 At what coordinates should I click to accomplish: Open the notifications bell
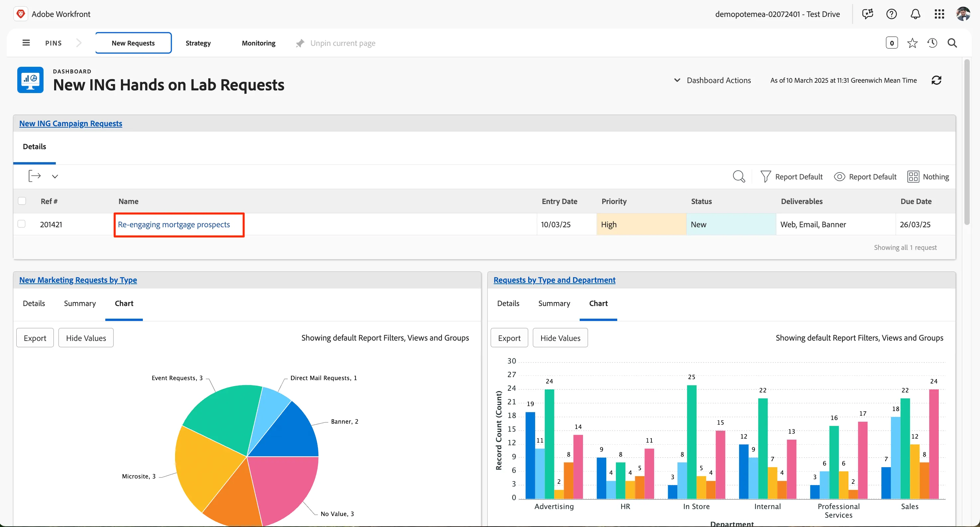click(915, 14)
